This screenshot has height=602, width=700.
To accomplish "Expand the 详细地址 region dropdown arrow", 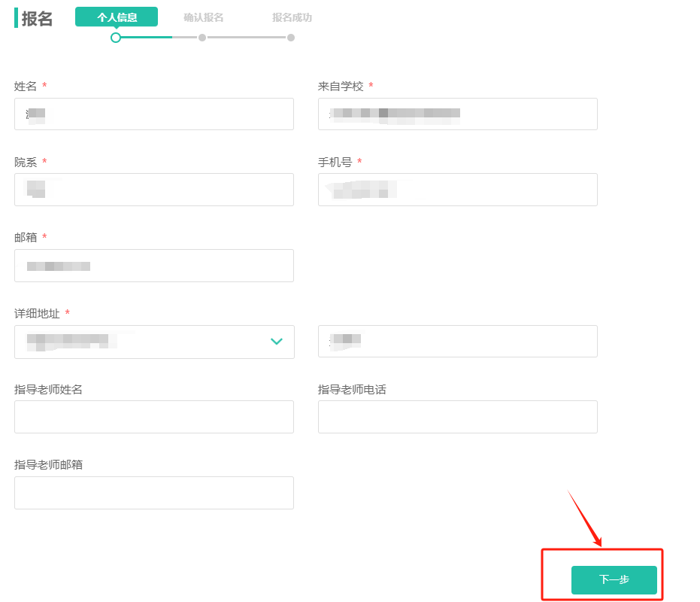I will click(x=276, y=342).
